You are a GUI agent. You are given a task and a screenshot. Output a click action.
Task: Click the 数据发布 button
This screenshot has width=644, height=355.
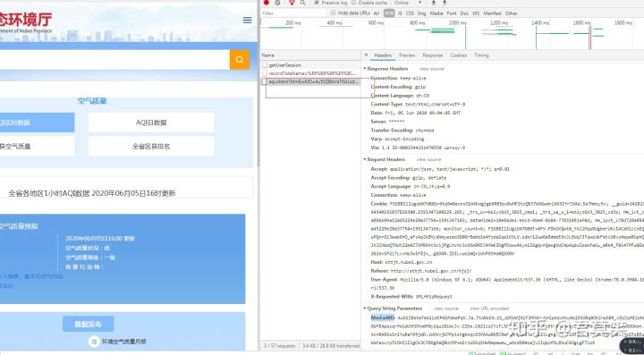coord(89,324)
